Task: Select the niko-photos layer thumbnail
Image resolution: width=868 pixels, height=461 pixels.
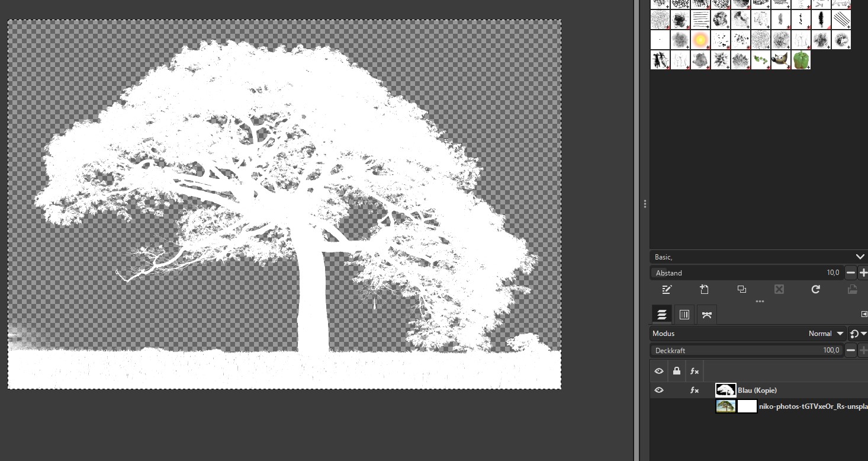Action: coord(725,406)
